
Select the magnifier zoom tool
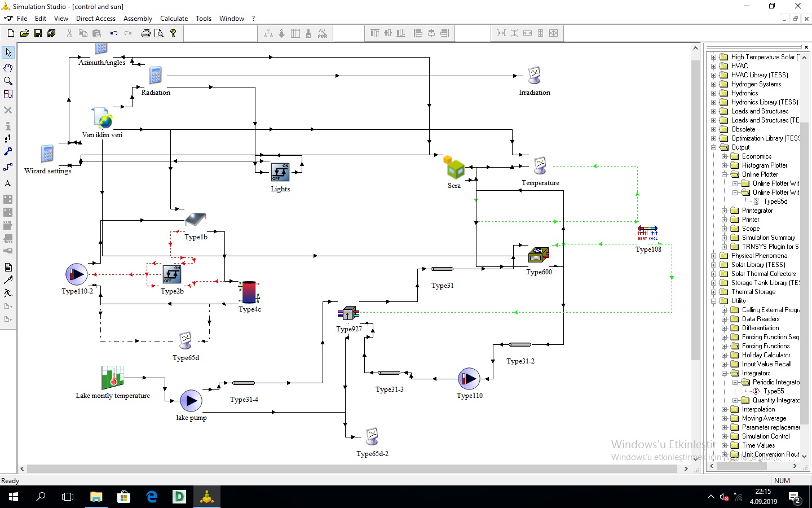[x=8, y=81]
